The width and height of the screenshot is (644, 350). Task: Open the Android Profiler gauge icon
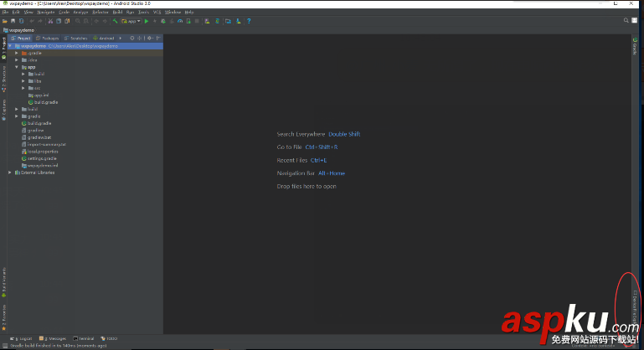[180, 21]
